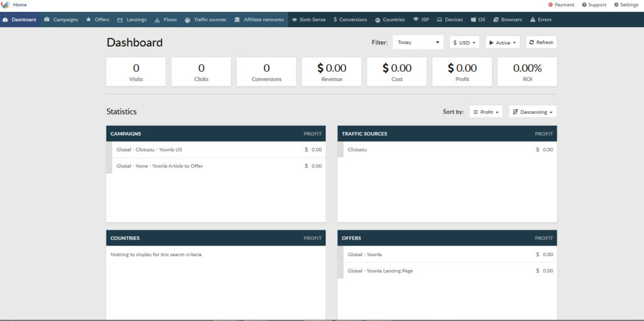Viewport: 644px width, 321px height.
Task: Click the Conversions dollar icon
Action: [x=335, y=20]
